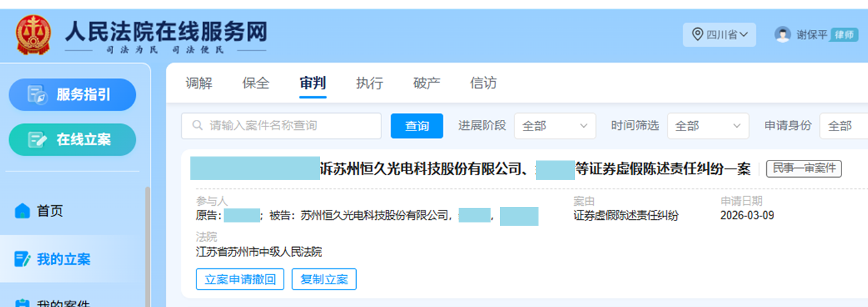Viewport: 868px width, 307px height.
Task: Click the court emblem logo
Action: pos(33,35)
